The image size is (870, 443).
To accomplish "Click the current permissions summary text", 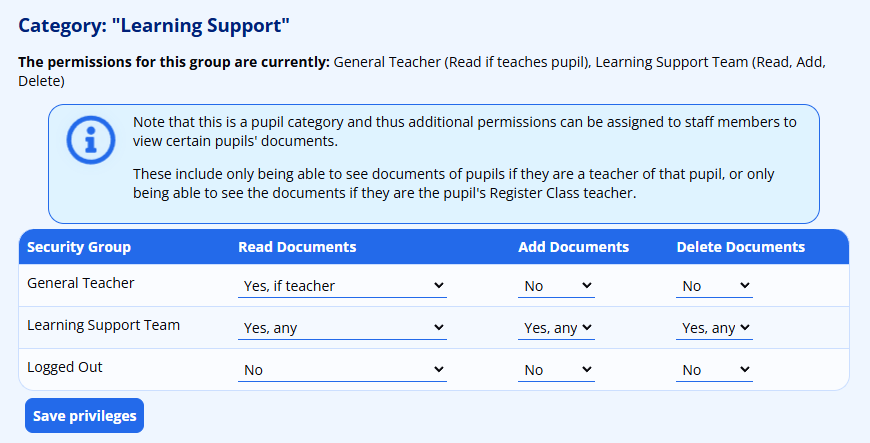I will pyautogui.click(x=420, y=71).
